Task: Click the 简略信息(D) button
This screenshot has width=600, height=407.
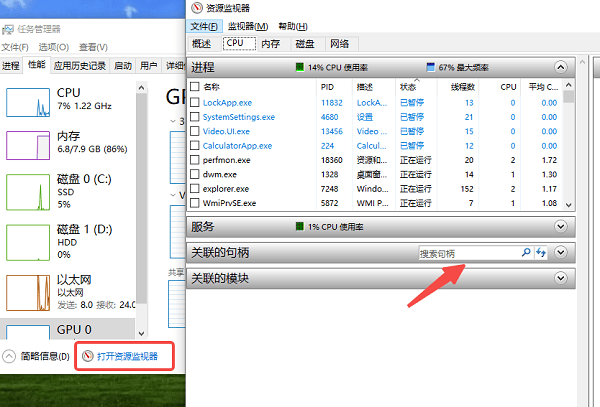Action: coord(45,357)
